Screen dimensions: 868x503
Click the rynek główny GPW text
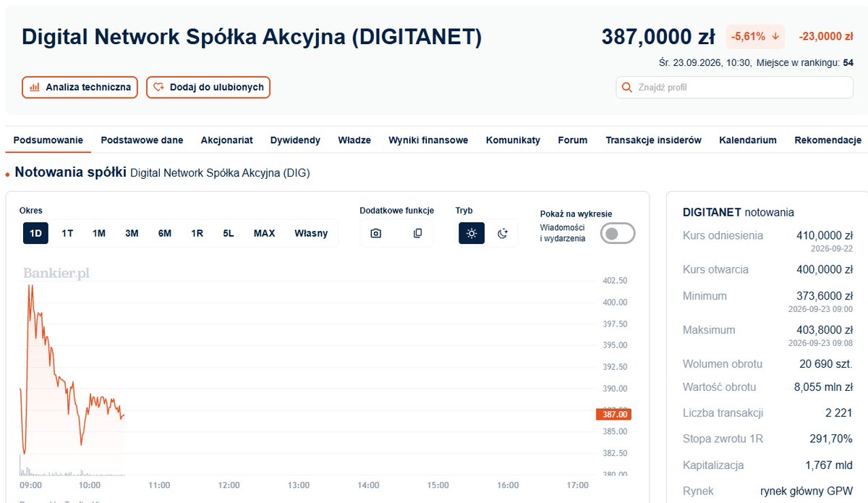[807, 491]
